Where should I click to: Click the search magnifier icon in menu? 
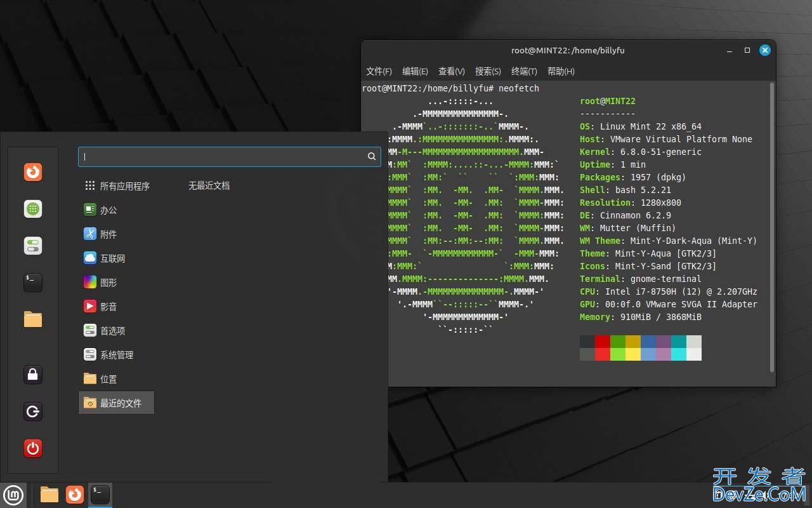click(372, 156)
